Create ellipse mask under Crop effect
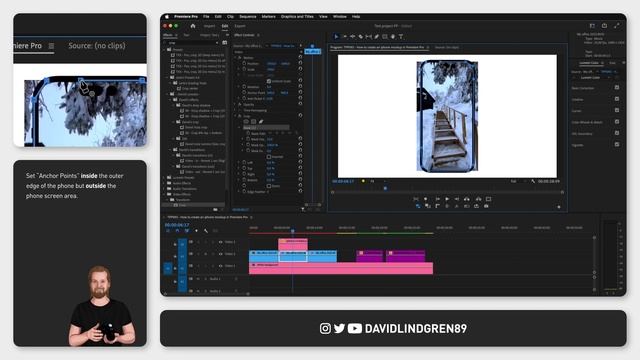This screenshot has width=640, height=360. [246, 122]
